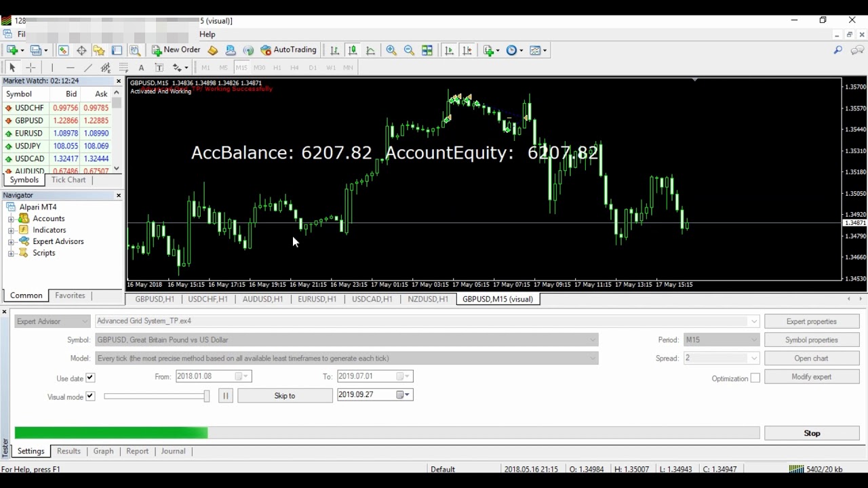The image size is (868, 488).
Task: Click the Symbol properties button
Action: click(x=812, y=340)
